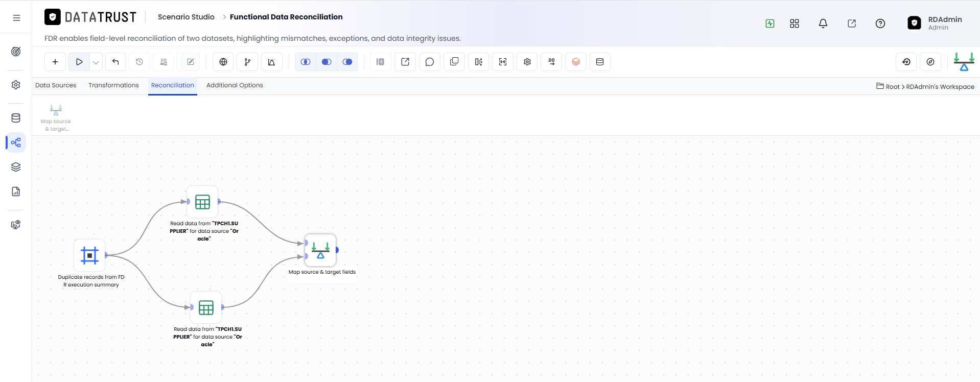The height and width of the screenshot is (382, 980).
Task: Open the database cylinder toolbar icon
Action: click(600, 62)
